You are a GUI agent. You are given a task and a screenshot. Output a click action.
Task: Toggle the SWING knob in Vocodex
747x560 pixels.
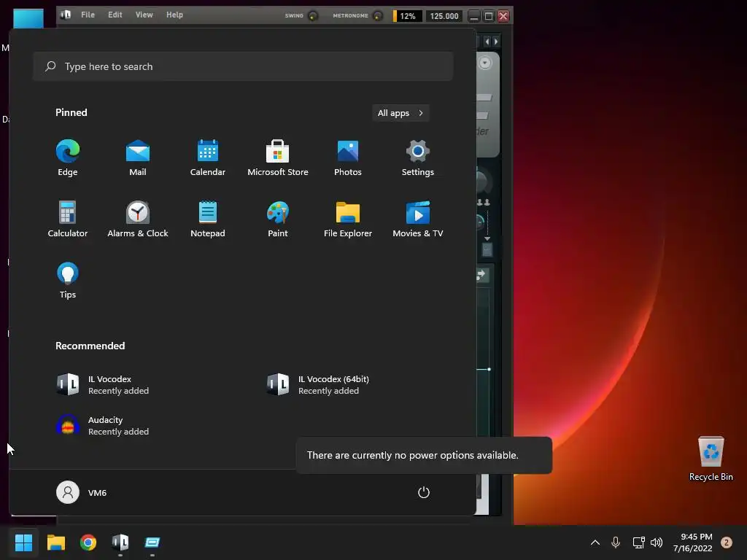[313, 16]
